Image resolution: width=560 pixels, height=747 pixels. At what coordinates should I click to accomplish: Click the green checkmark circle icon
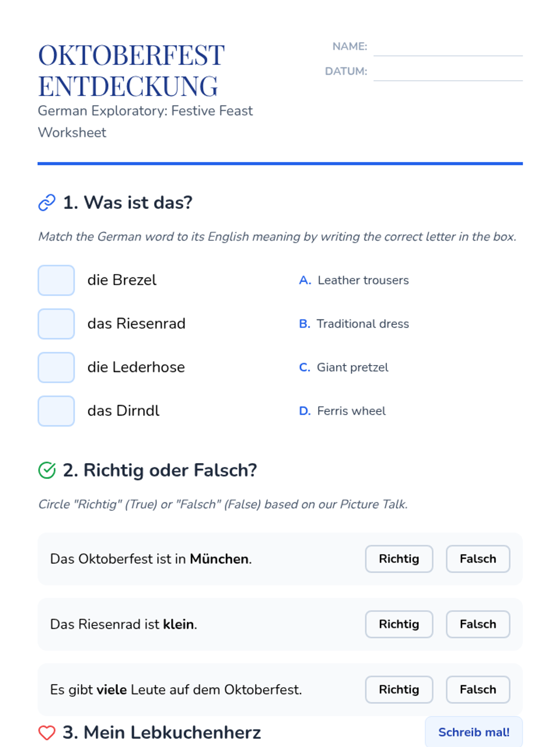point(47,470)
